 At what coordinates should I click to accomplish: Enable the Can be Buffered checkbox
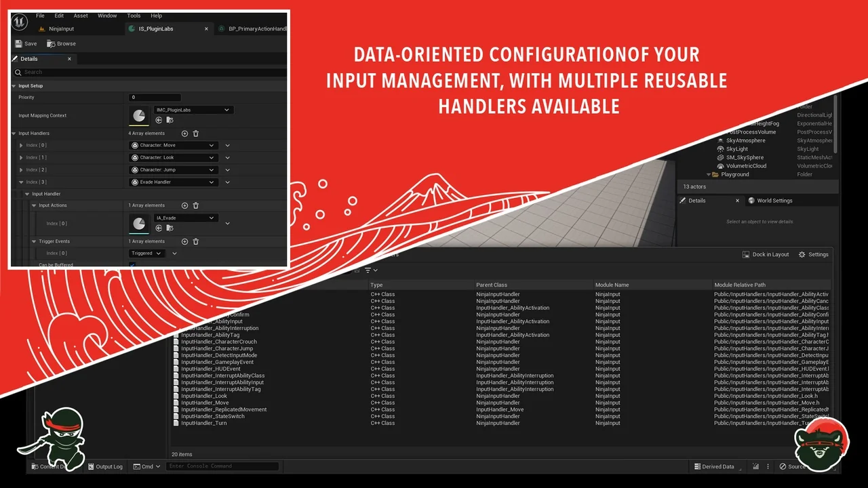(x=132, y=264)
